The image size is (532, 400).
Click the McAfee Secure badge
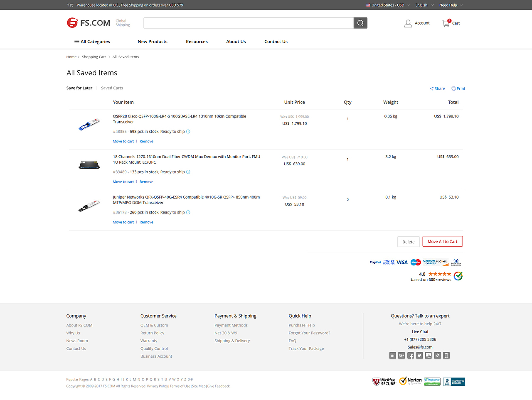coord(384,381)
